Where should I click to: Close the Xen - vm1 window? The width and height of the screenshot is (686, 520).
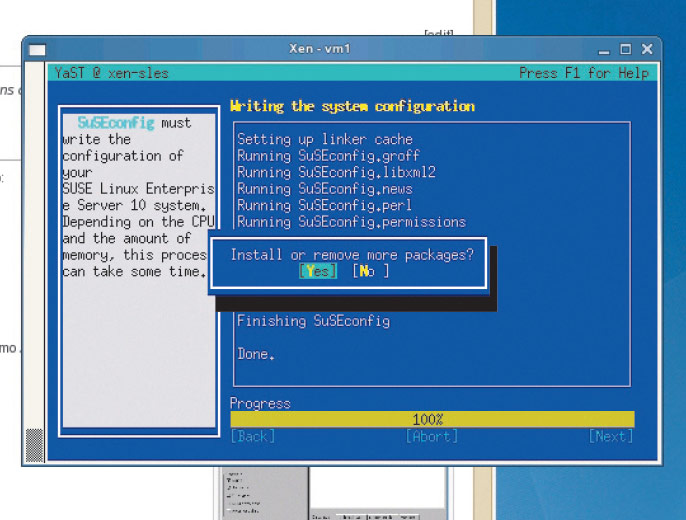(x=648, y=49)
